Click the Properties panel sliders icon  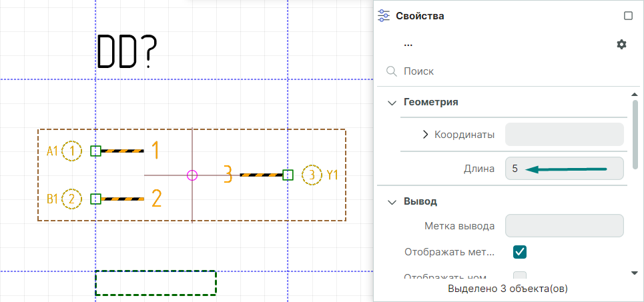(x=384, y=15)
